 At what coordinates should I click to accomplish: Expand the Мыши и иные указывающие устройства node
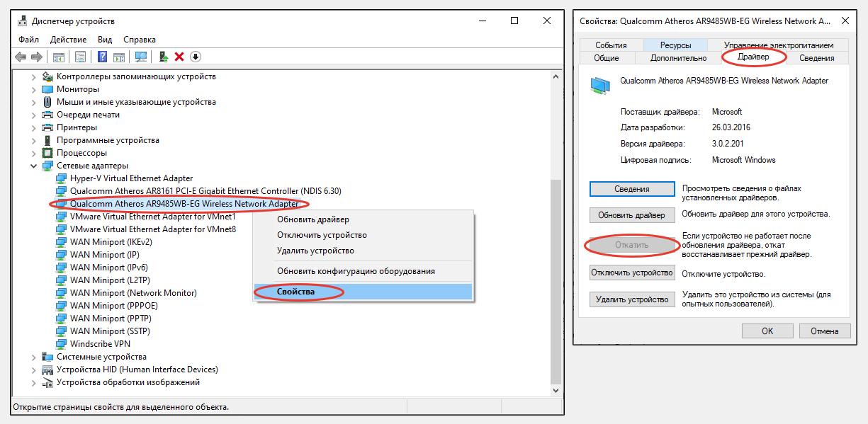click(x=34, y=102)
